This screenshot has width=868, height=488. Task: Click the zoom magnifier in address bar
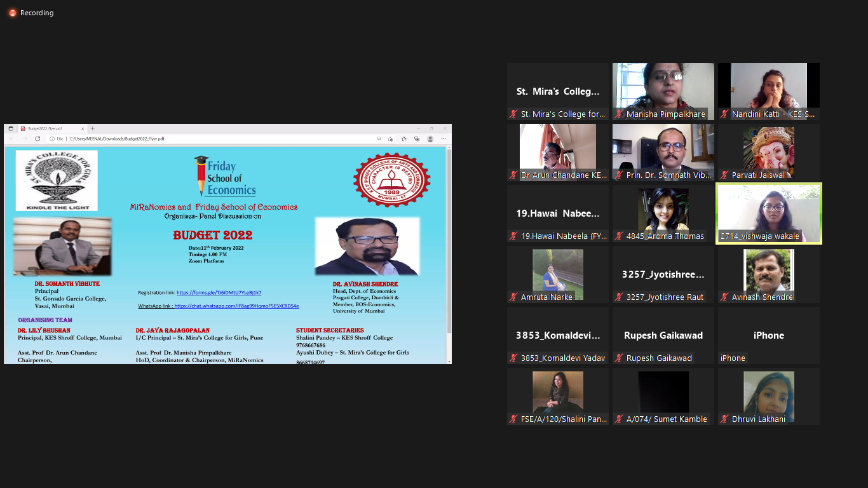[x=379, y=139]
